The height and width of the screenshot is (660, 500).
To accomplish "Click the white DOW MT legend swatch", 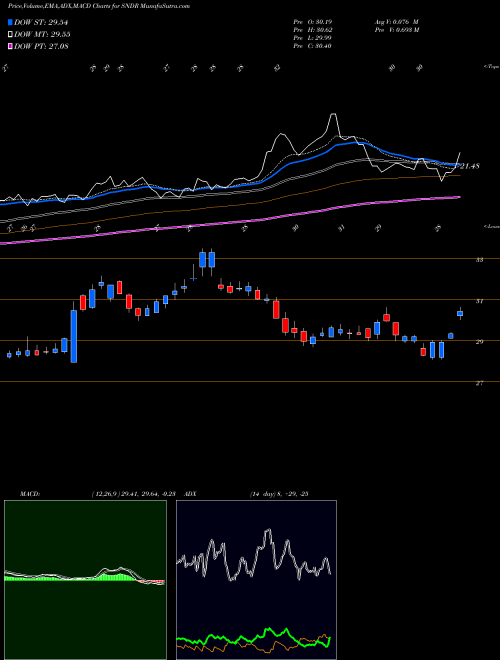I will [11, 35].
